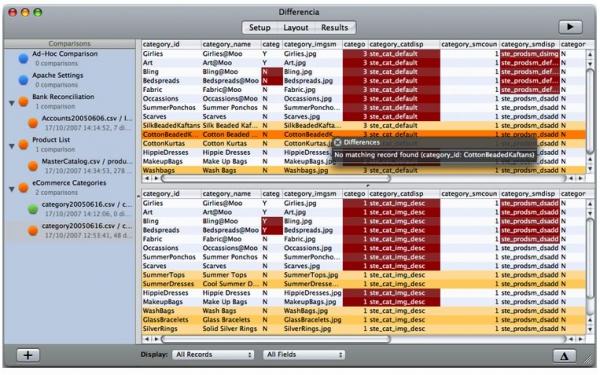The width and height of the screenshot is (600, 375).
Task: Select the highlighted CottonBeadedK row in top table
Action: pyautogui.click(x=363, y=134)
